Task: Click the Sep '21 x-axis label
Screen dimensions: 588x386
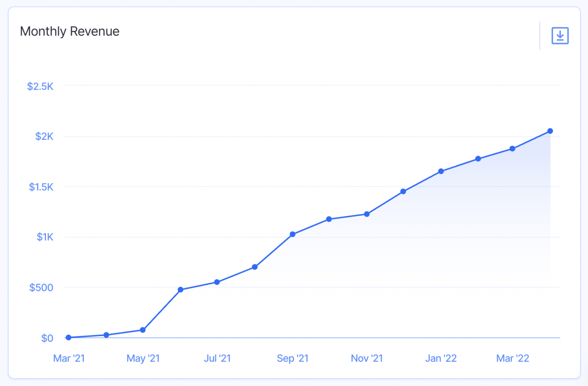Action: click(x=293, y=358)
